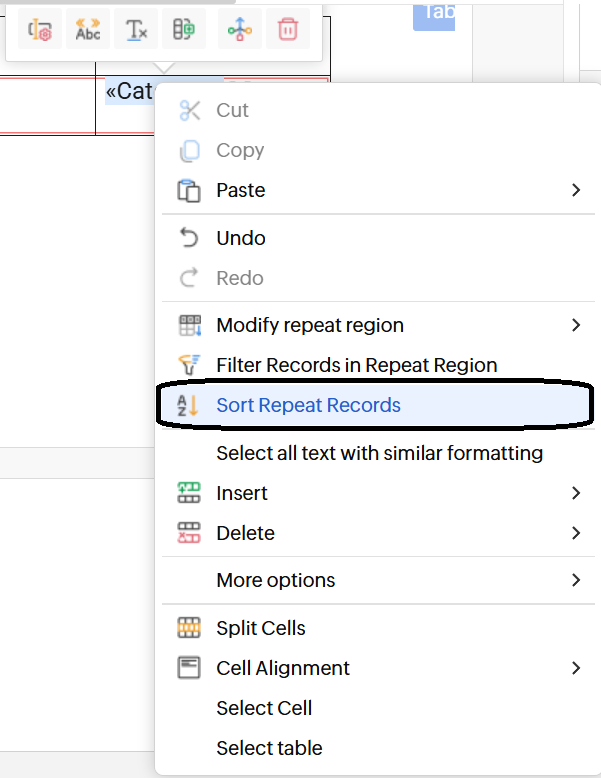Click Undo in the context menu
601x778 pixels.
coord(240,238)
